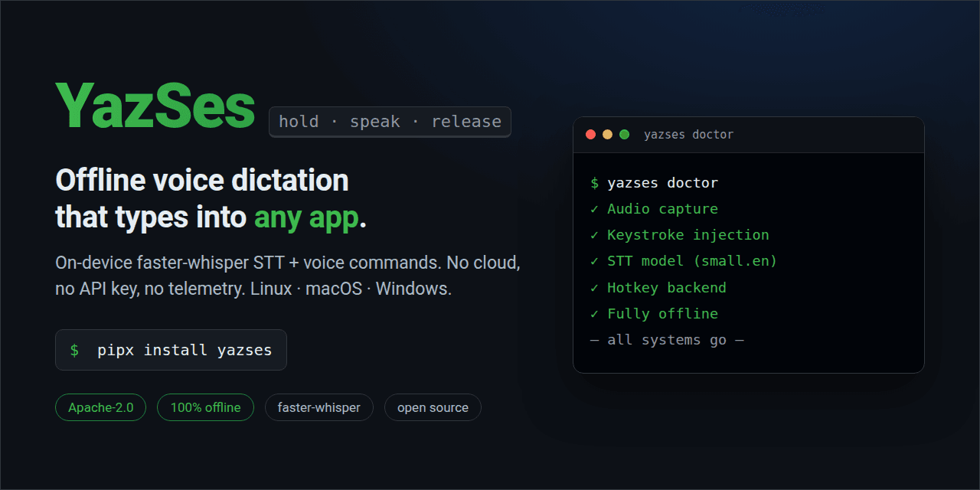The width and height of the screenshot is (980, 490).
Task: Click the green any app text
Action: 306,218
